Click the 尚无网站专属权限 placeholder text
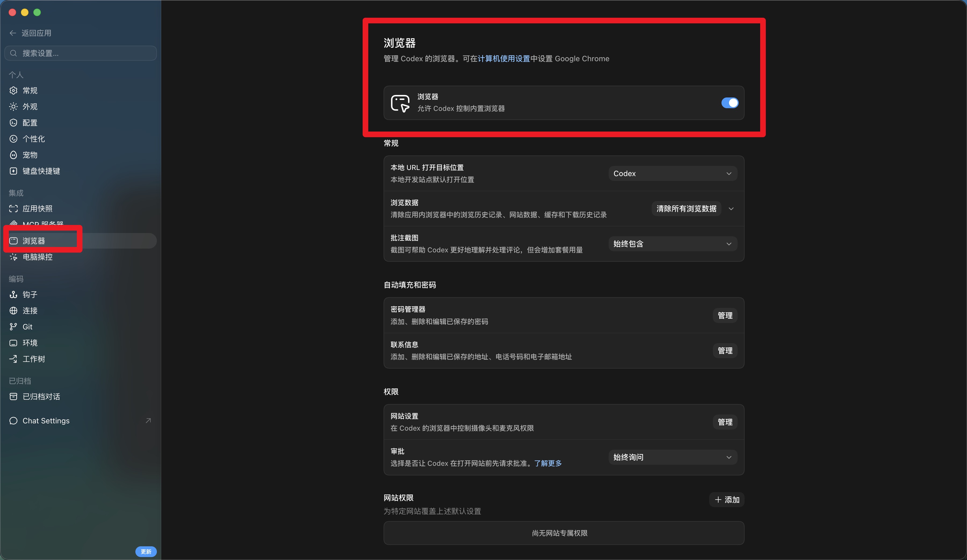The height and width of the screenshot is (560, 967). click(x=560, y=533)
